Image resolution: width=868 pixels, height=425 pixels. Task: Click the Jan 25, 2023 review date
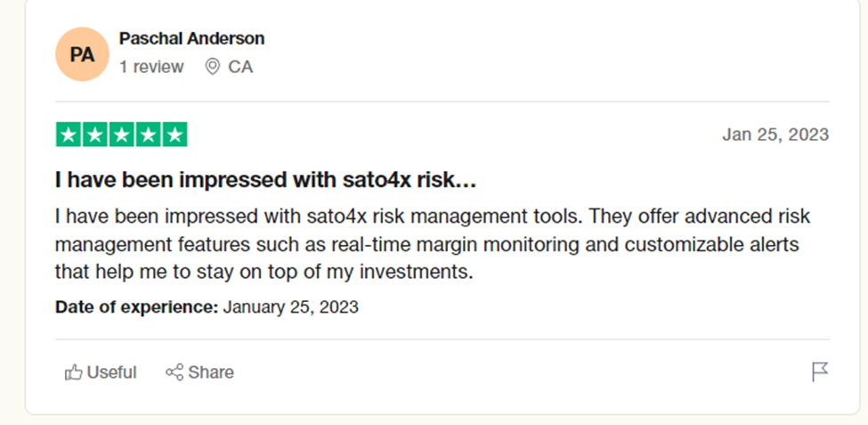pyautogui.click(x=775, y=135)
